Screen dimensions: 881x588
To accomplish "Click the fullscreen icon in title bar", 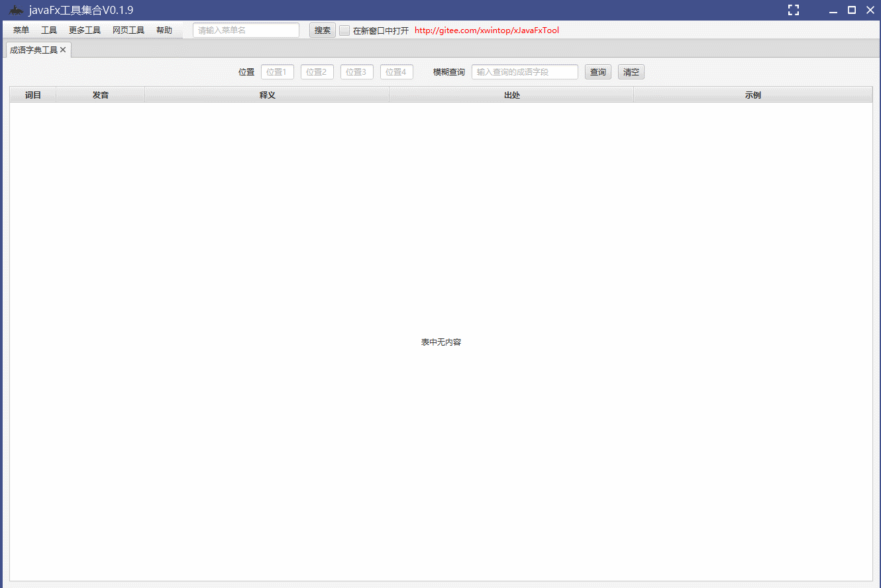I will [794, 10].
